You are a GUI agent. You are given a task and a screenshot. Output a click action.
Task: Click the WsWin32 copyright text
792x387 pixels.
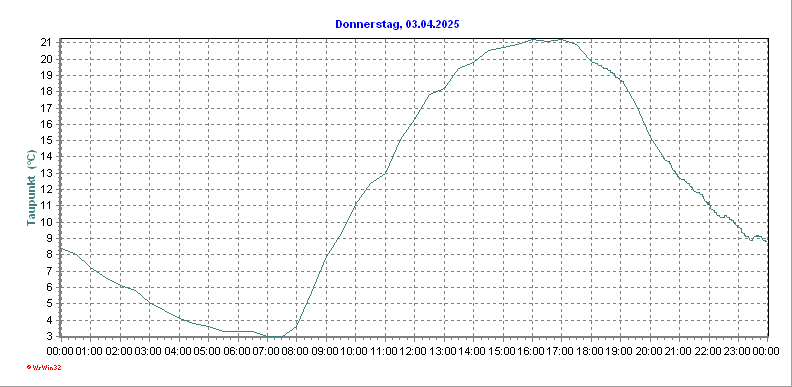point(44,368)
